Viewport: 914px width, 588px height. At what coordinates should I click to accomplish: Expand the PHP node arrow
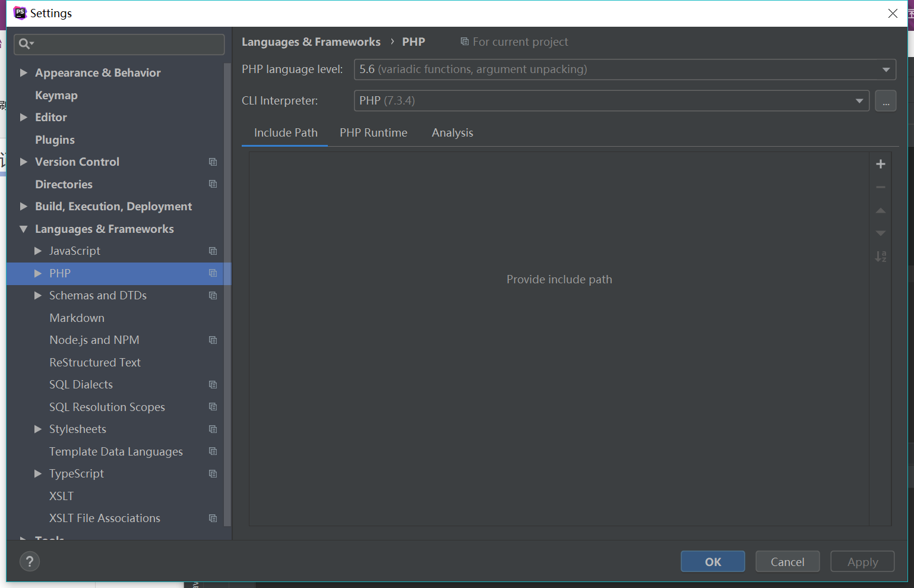click(38, 273)
